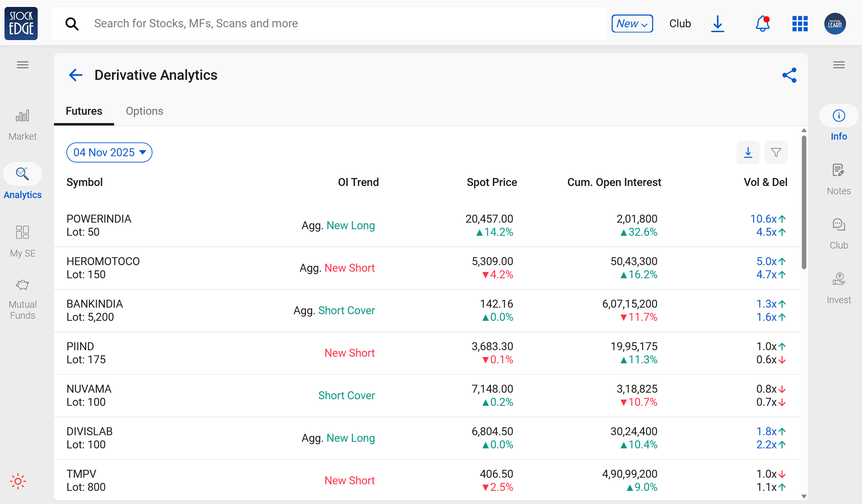The height and width of the screenshot is (504, 862).
Task: Open the POWERINDIA futures row
Action: coord(99,225)
